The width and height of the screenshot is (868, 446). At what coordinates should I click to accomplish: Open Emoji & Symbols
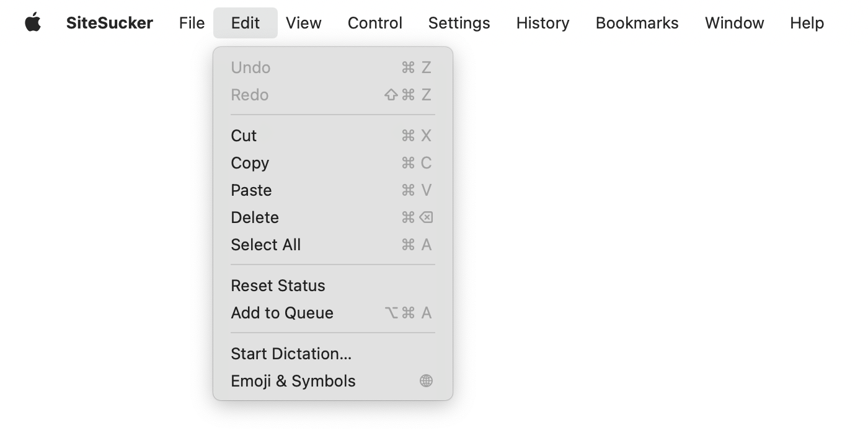click(x=293, y=381)
